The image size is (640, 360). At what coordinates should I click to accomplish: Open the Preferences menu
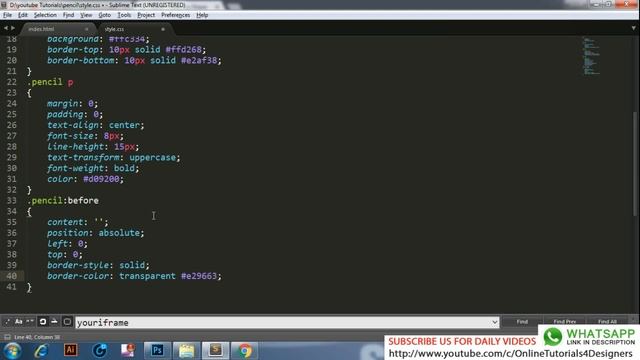click(x=176, y=15)
